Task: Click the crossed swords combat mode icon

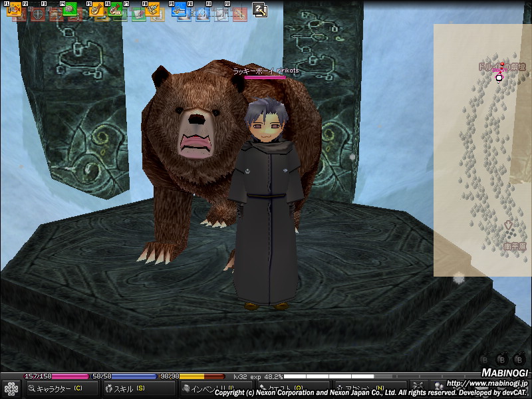Action: pyautogui.click(x=418, y=388)
